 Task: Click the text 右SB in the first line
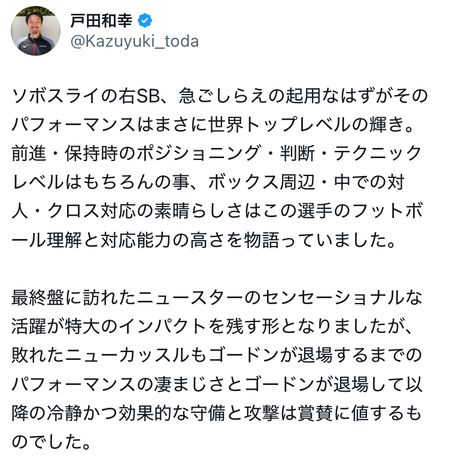[x=139, y=96]
